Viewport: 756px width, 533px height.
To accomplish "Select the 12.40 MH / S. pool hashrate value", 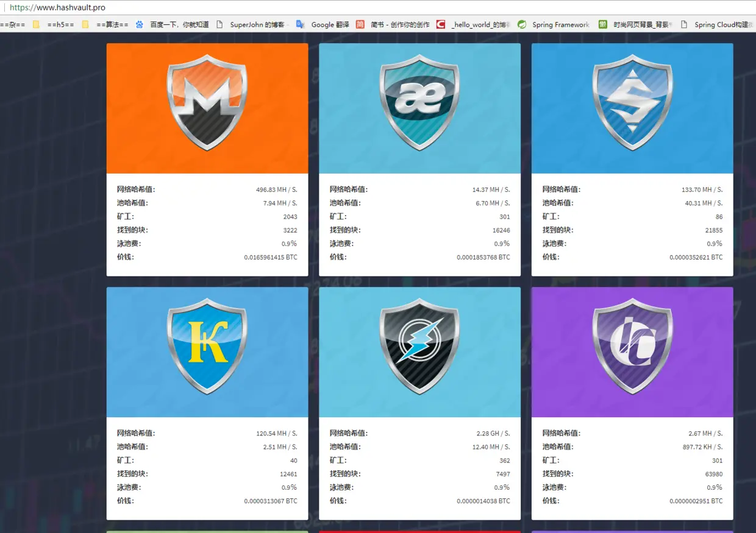I will [491, 447].
